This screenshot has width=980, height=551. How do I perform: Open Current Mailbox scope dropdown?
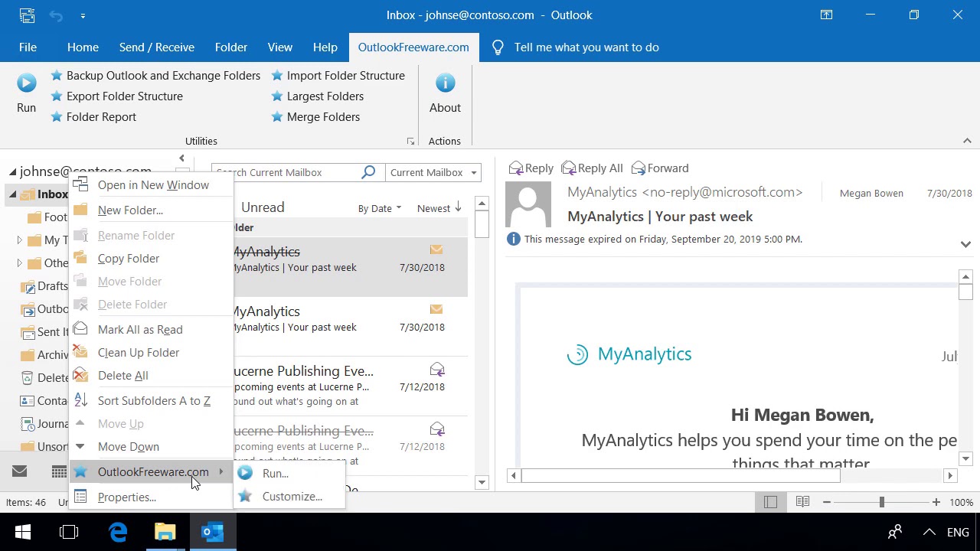pyautogui.click(x=433, y=172)
